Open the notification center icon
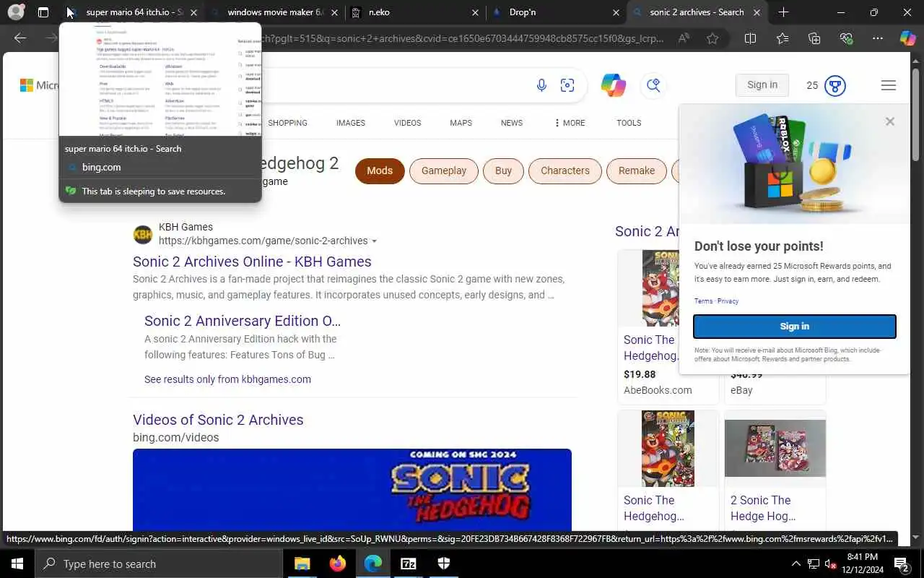Image resolution: width=924 pixels, height=578 pixels. (901, 564)
